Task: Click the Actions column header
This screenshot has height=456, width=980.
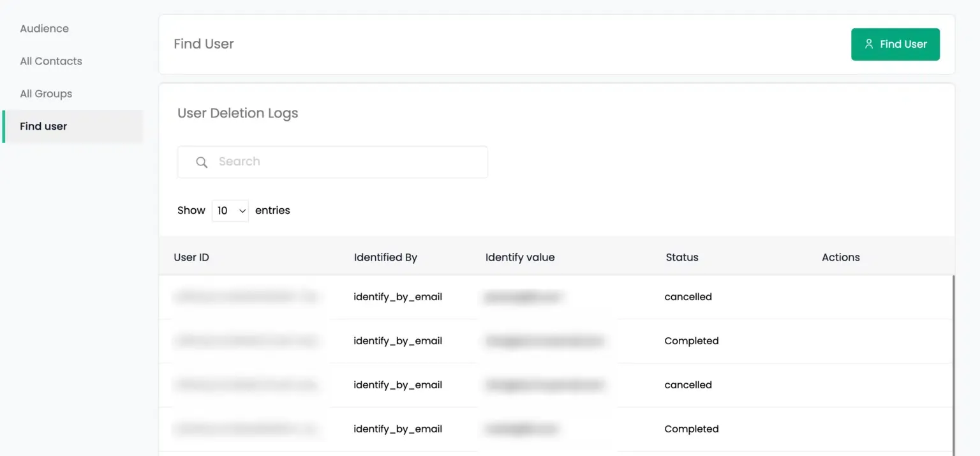Action: tap(841, 257)
